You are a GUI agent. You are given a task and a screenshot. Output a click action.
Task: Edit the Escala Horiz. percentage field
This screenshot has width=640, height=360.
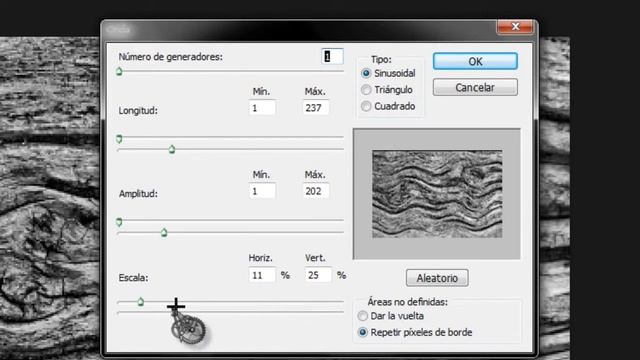(262, 275)
